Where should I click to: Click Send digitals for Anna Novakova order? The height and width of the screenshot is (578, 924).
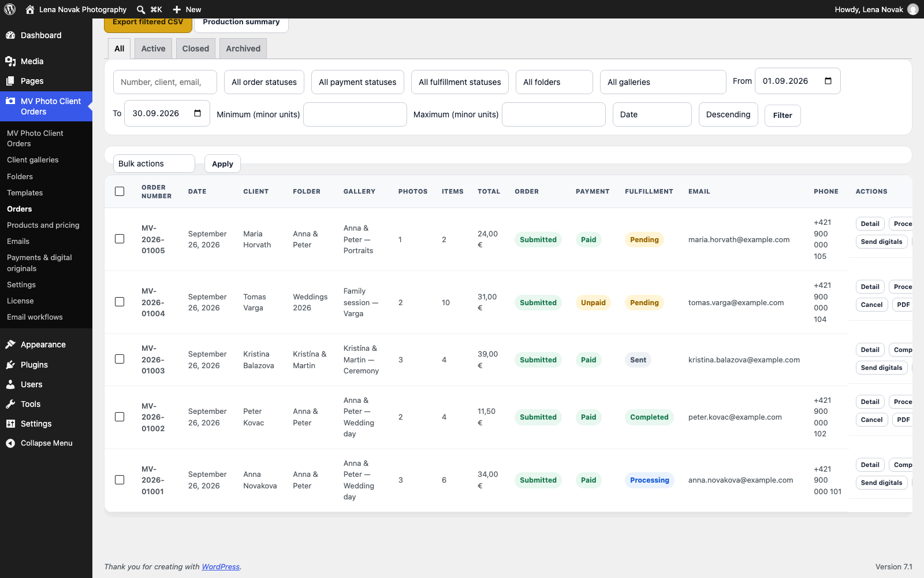coord(881,483)
